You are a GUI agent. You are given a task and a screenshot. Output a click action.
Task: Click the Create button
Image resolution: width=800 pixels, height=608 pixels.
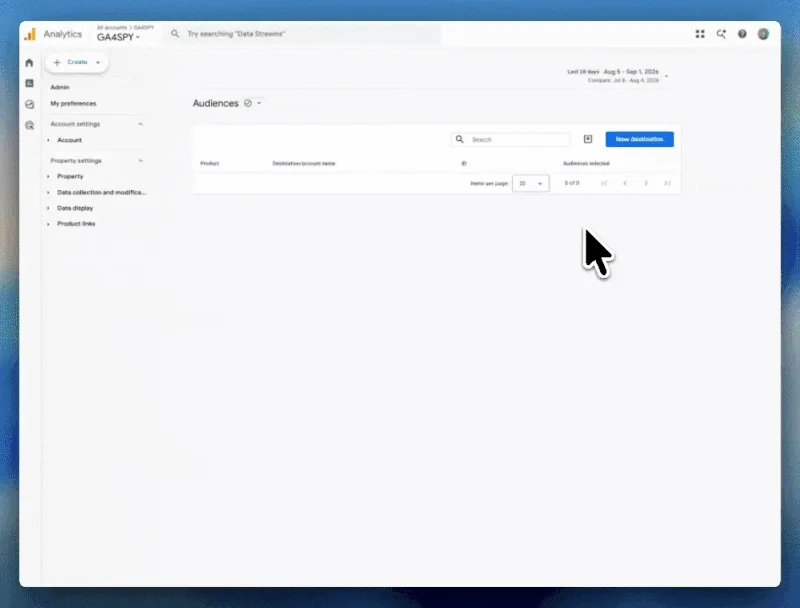77,62
